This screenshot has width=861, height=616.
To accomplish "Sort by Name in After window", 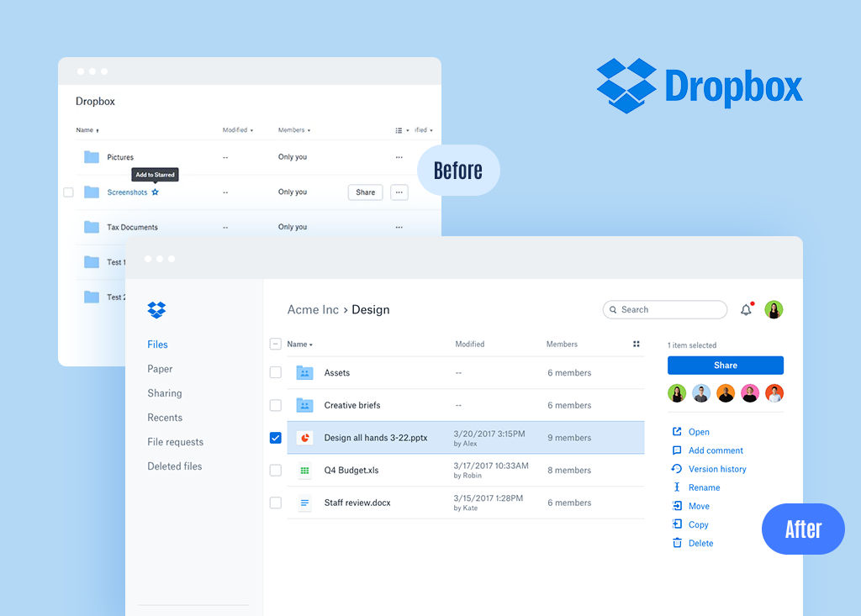I will coord(300,345).
